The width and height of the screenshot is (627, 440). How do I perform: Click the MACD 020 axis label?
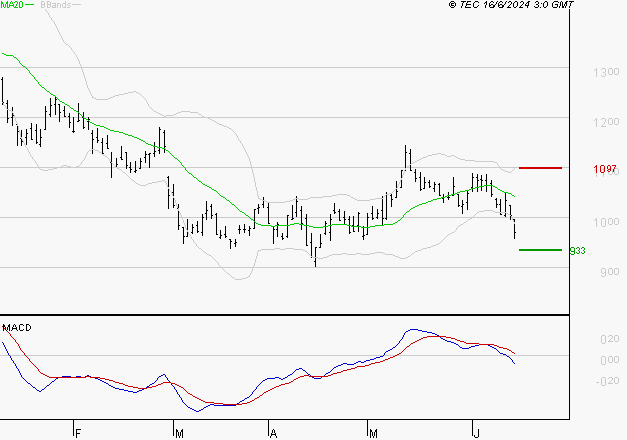609,339
